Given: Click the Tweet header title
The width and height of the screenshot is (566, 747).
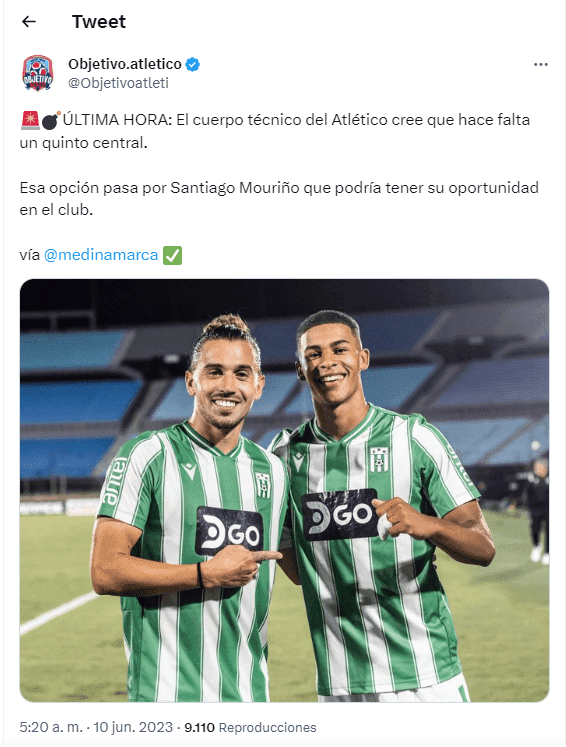Looking at the screenshot, I should (99, 21).
